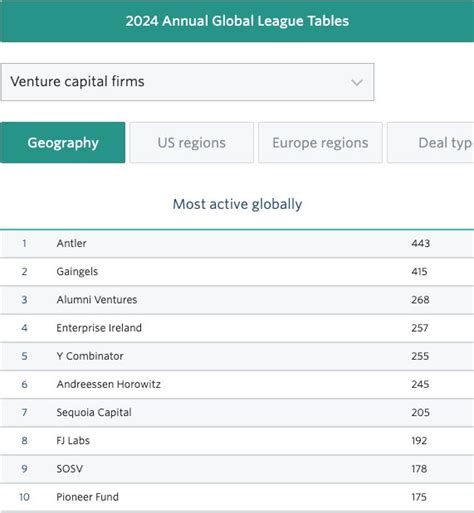Image resolution: width=474 pixels, height=513 pixels.
Task: Click the Enterprise Ireland entry
Action: click(99, 328)
